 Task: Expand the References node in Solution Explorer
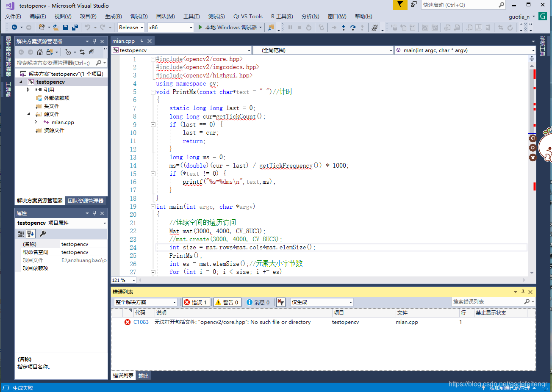(x=28, y=90)
